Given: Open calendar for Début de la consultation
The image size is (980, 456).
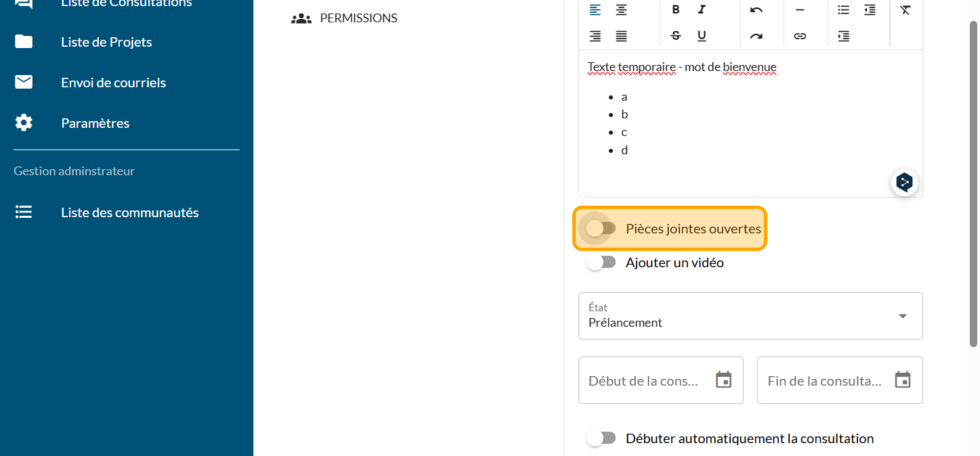Looking at the screenshot, I should coord(723,380).
